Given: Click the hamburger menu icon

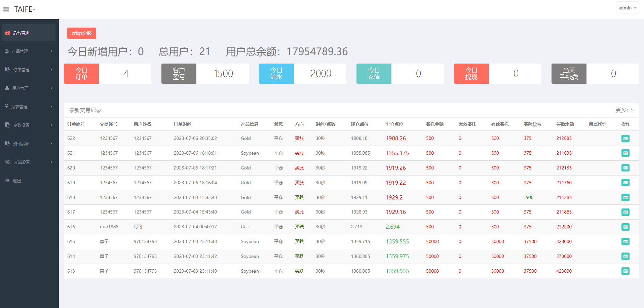Looking at the screenshot, I should pos(6,9).
